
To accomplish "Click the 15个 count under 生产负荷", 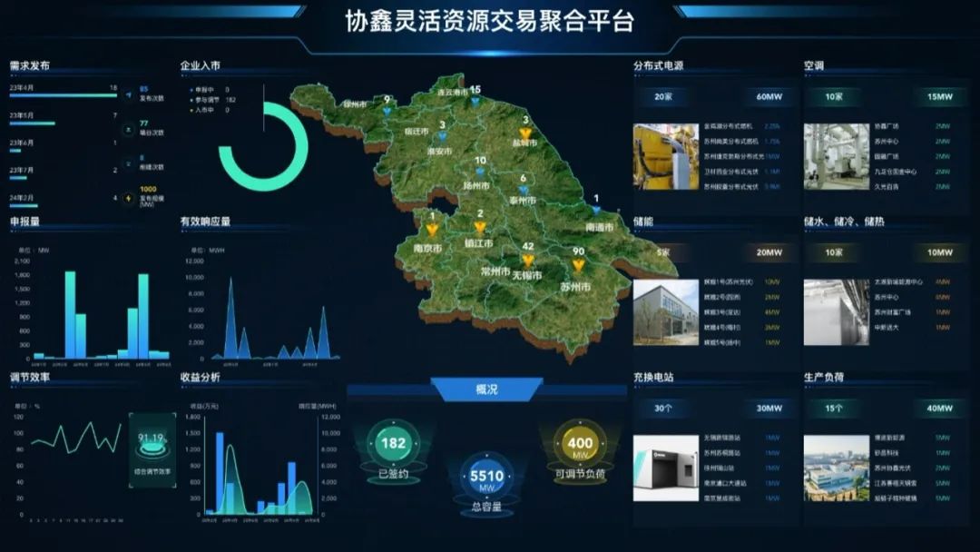I will point(834,409).
